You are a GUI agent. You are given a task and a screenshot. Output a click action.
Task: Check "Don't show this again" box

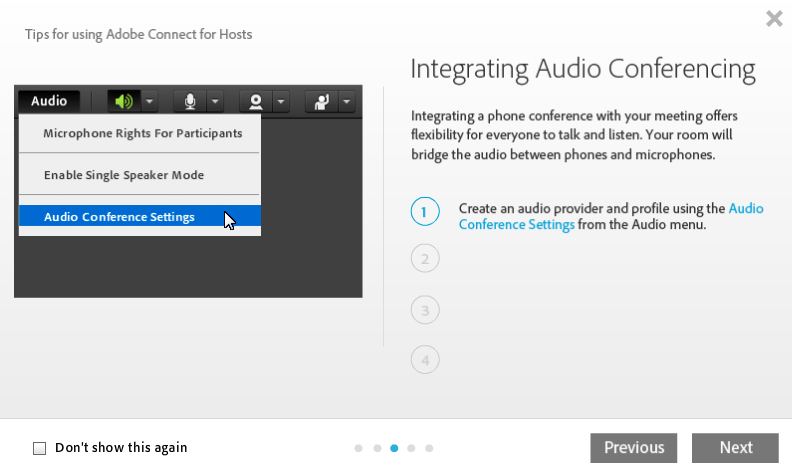(x=40, y=448)
